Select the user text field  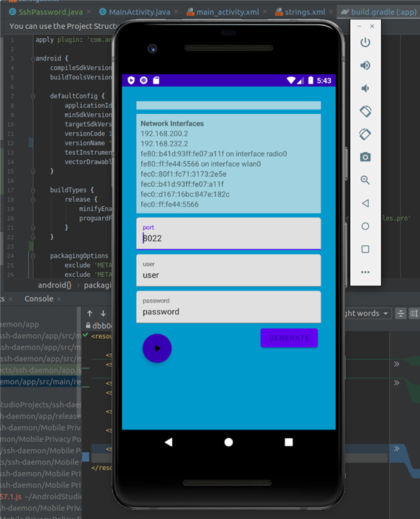tap(228, 270)
